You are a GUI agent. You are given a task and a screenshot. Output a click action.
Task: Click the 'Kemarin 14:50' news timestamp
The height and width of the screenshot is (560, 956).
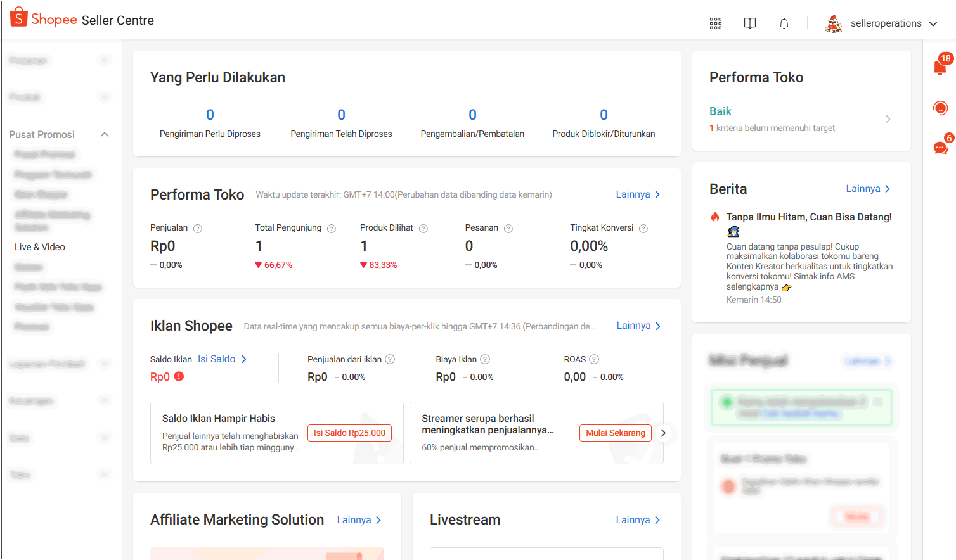click(x=754, y=300)
